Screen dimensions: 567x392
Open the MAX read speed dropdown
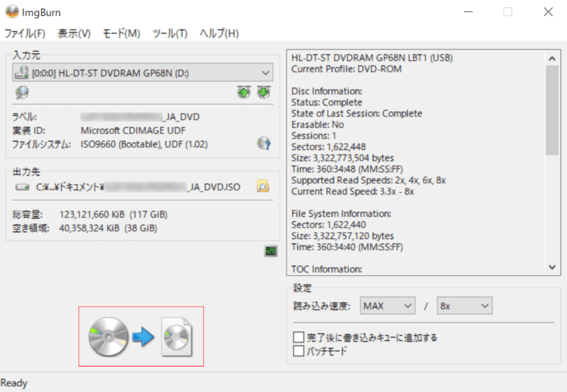point(387,306)
